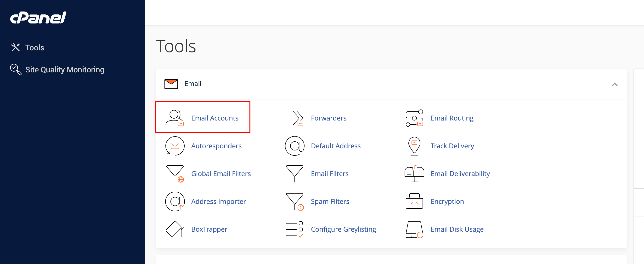Open Tools in the sidebar
The image size is (644, 264).
click(x=34, y=47)
